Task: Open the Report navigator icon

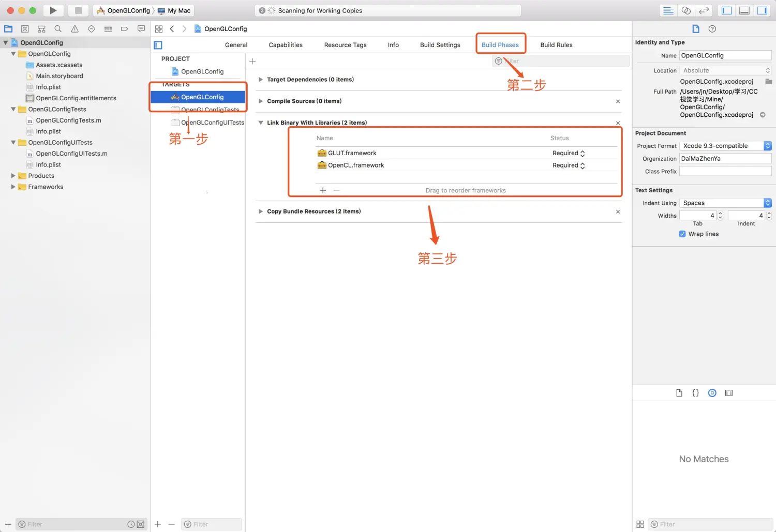Action: [141, 29]
